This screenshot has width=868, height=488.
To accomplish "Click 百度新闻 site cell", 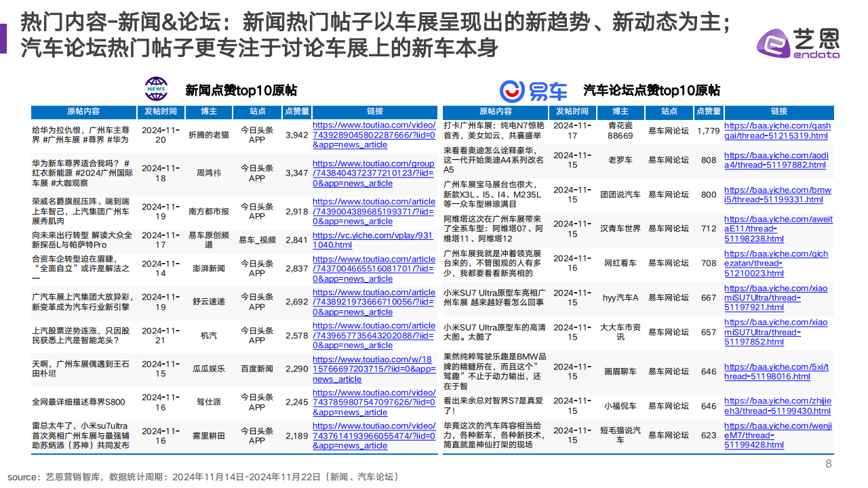I will pos(257,369).
